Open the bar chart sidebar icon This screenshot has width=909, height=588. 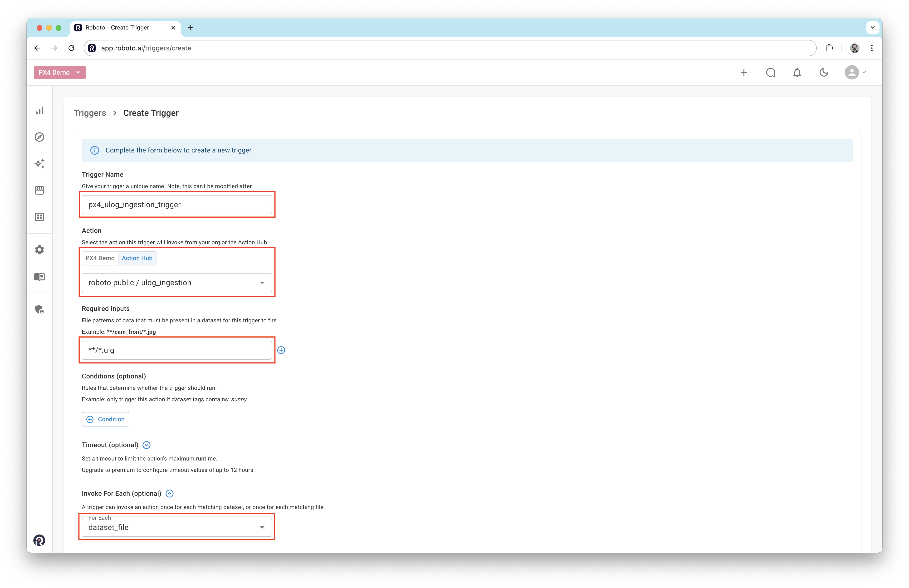click(x=40, y=111)
